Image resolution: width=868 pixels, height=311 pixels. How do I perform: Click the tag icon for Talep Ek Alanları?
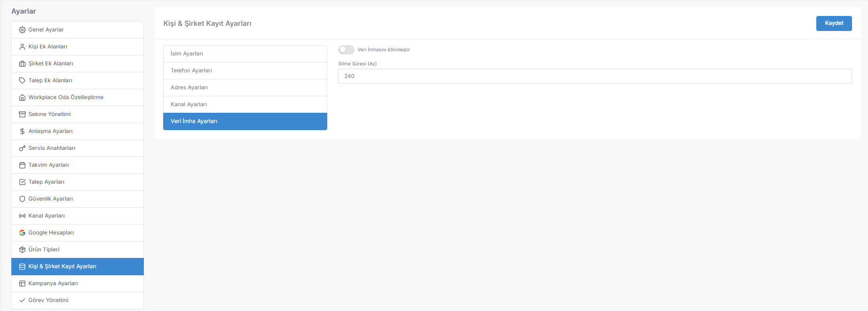pos(22,80)
